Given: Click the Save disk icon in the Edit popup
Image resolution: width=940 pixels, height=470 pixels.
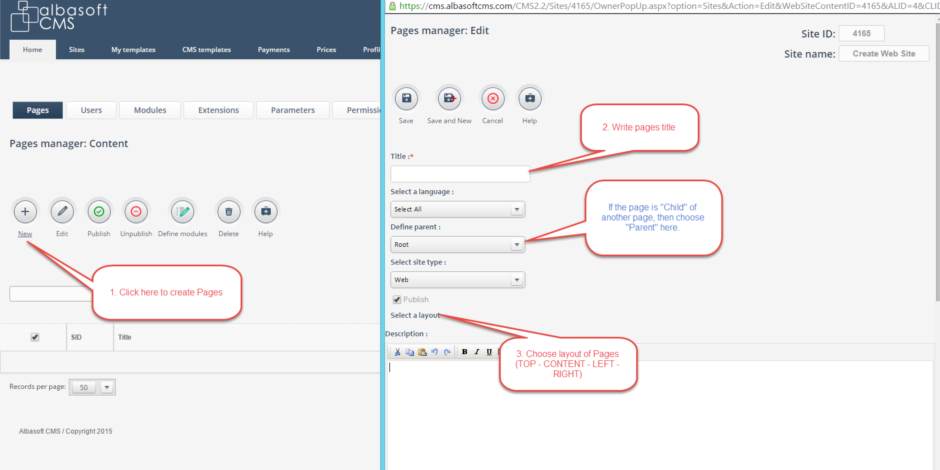Looking at the screenshot, I should coord(406,98).
